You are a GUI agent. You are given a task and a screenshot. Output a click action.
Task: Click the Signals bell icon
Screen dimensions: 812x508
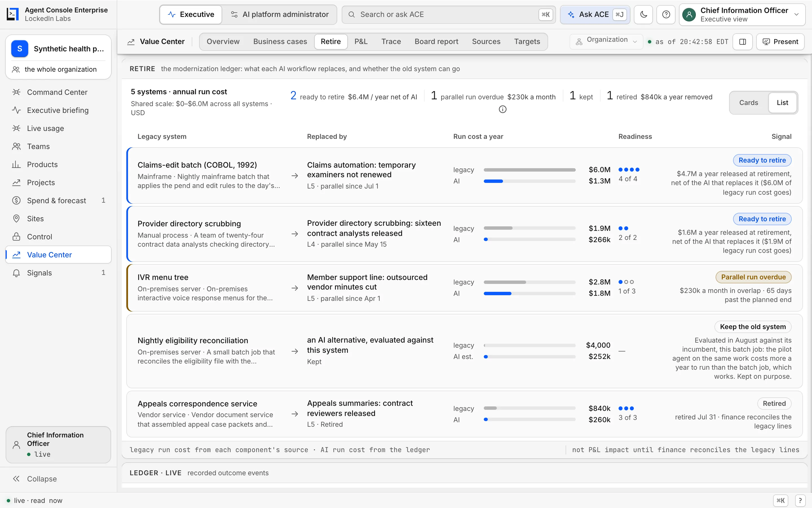click(16, 273)
